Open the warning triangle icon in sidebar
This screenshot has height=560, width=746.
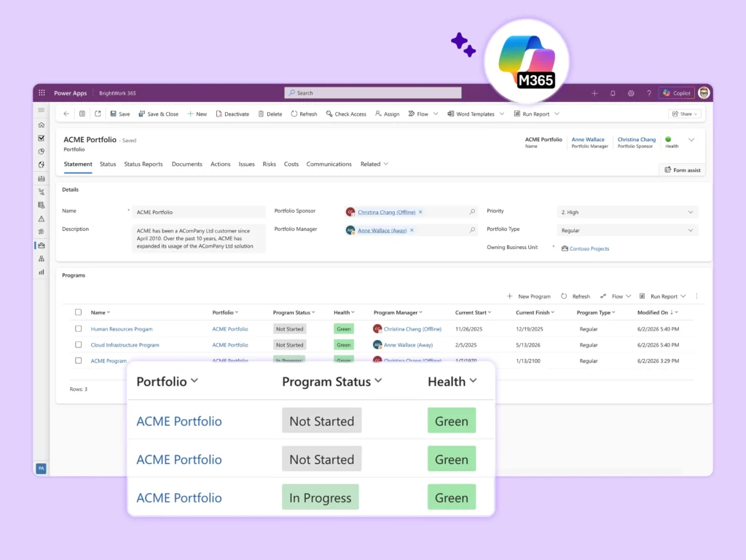click(42, 218)
